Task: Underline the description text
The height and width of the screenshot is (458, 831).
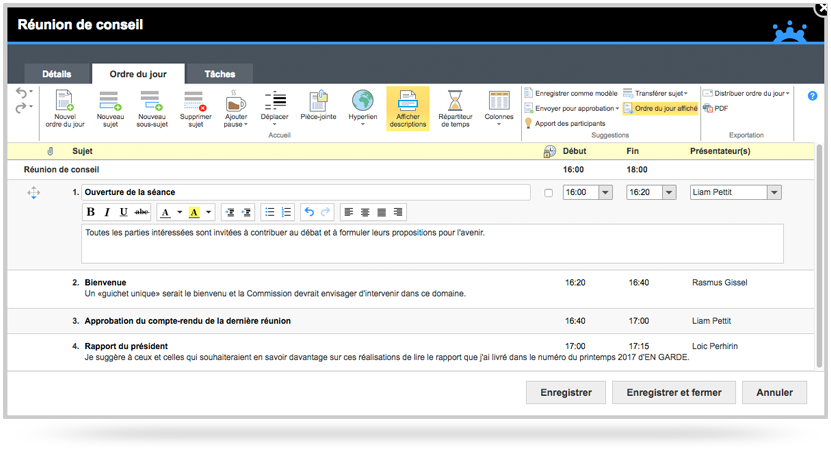Action: [123, 212]
